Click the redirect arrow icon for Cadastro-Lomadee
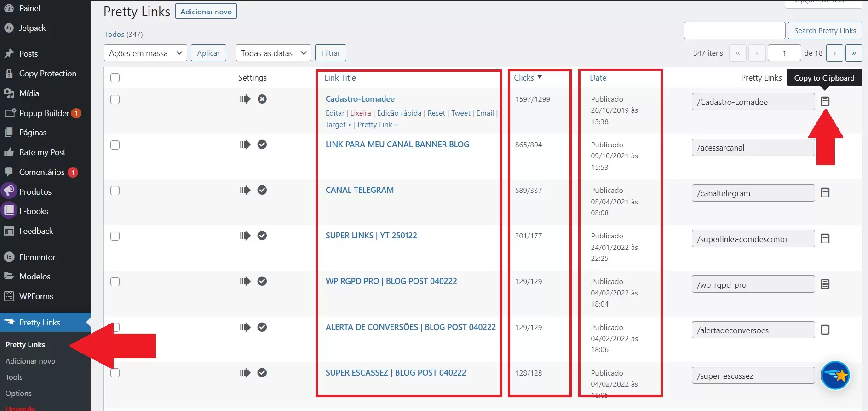868x411 pixels. coord(245,99)
